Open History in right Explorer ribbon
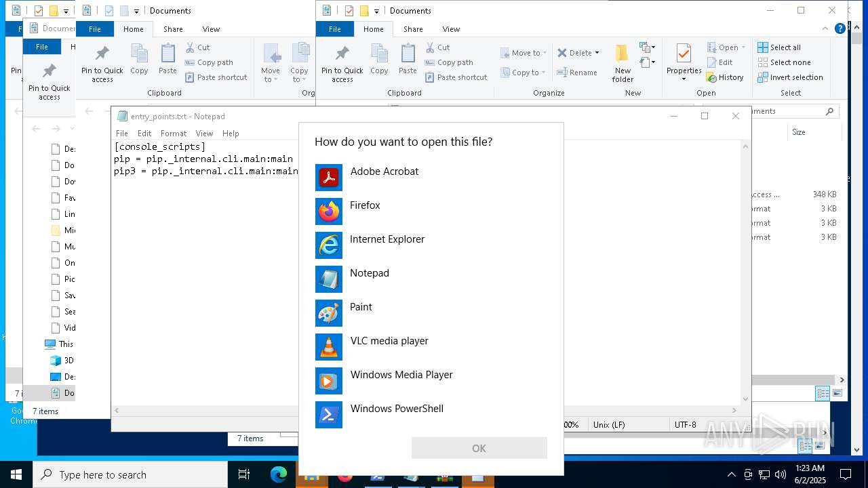The height and width of the screenshot is (488, 868). 725,77
